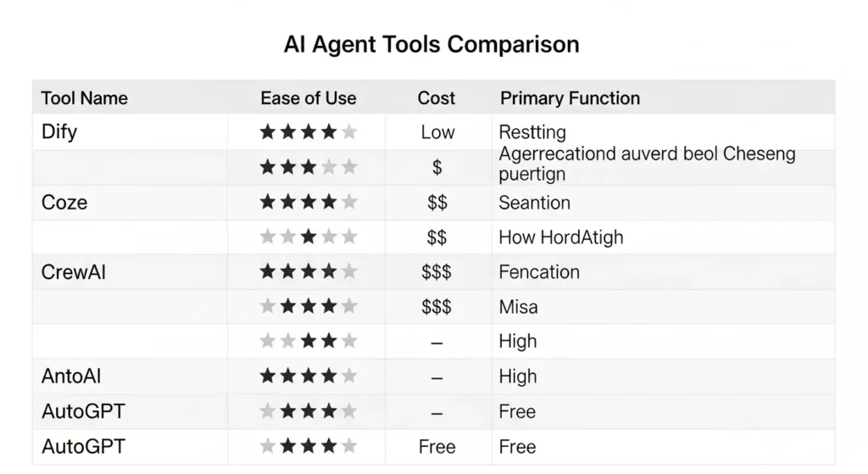Click the star rating in the AntoAI row
The image size is (868, 474).
[308, 376]
